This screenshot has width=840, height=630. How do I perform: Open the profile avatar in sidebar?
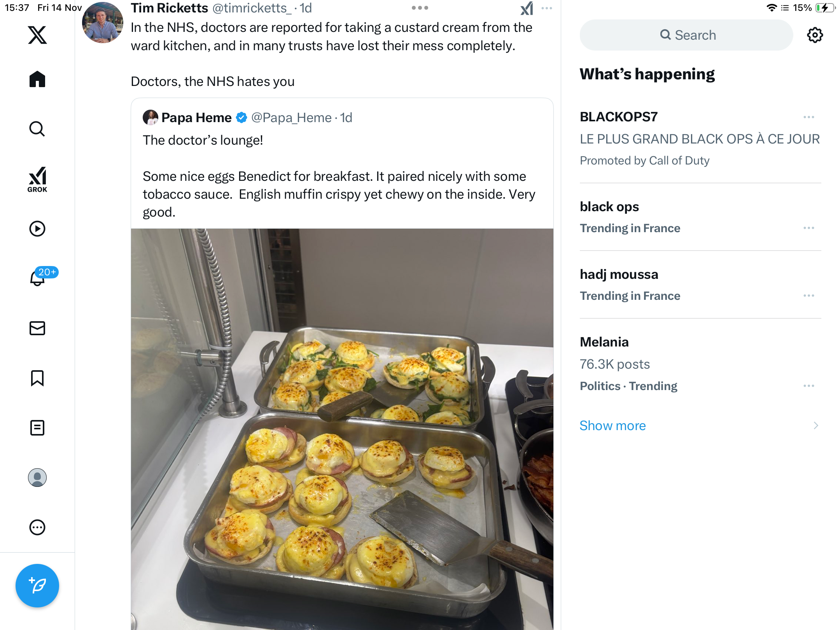37,478
